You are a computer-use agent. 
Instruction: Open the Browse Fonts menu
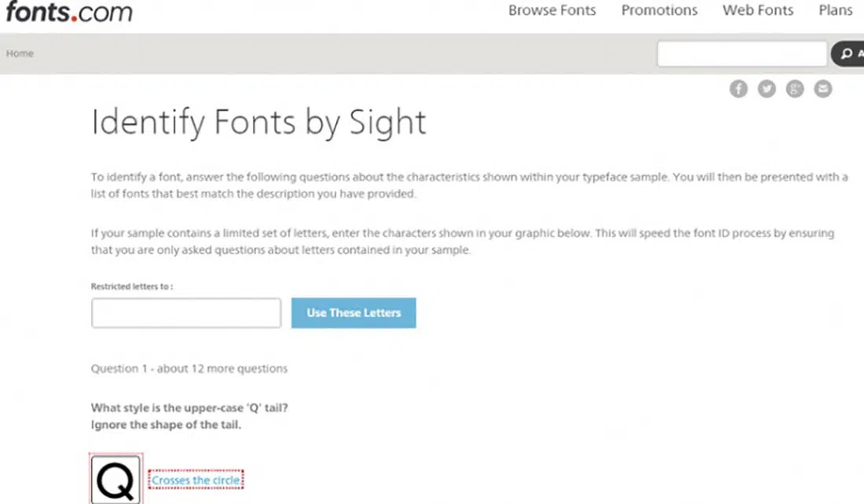[551, 10]
